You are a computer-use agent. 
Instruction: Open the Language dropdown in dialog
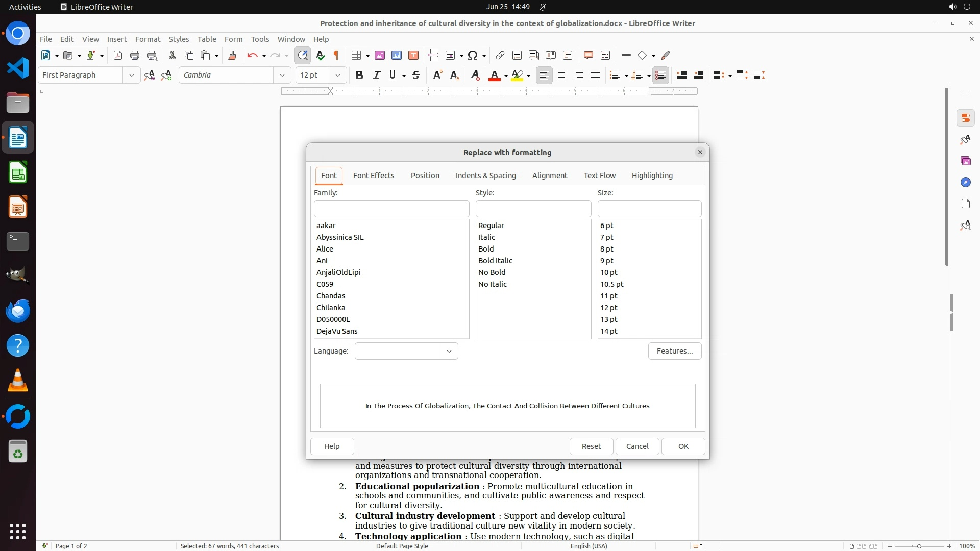point(449,351)
